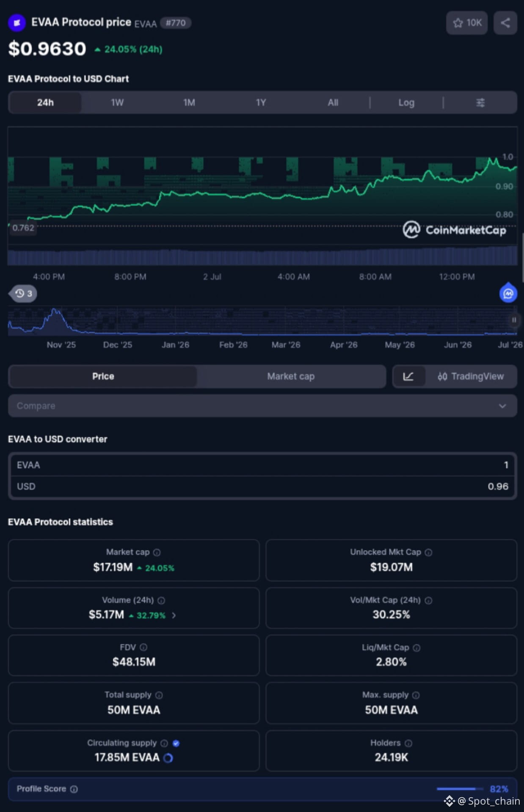Toggle Log scale on the chart
This screenshot has width=524, height=812.
(x=406, y=103)
